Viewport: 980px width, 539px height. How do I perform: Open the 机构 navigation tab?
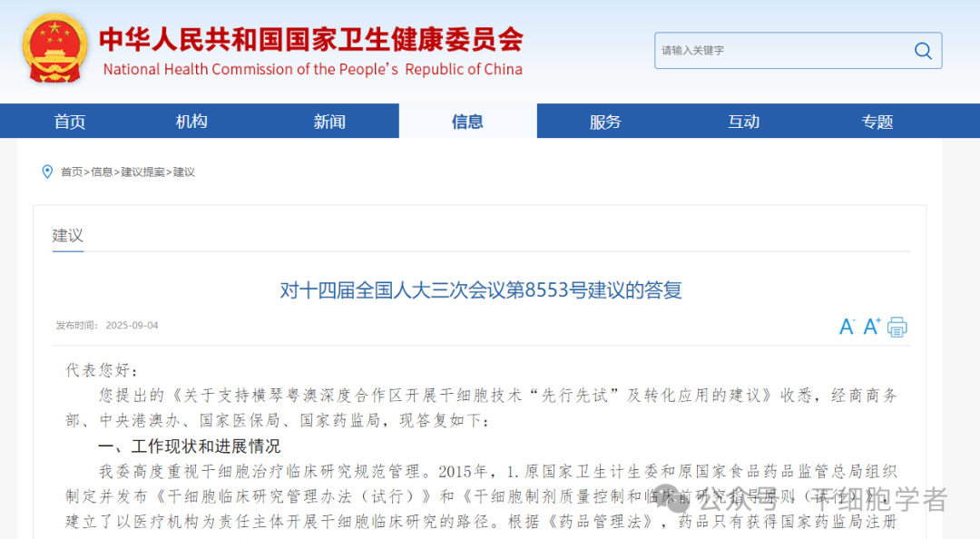pos(191,122)
